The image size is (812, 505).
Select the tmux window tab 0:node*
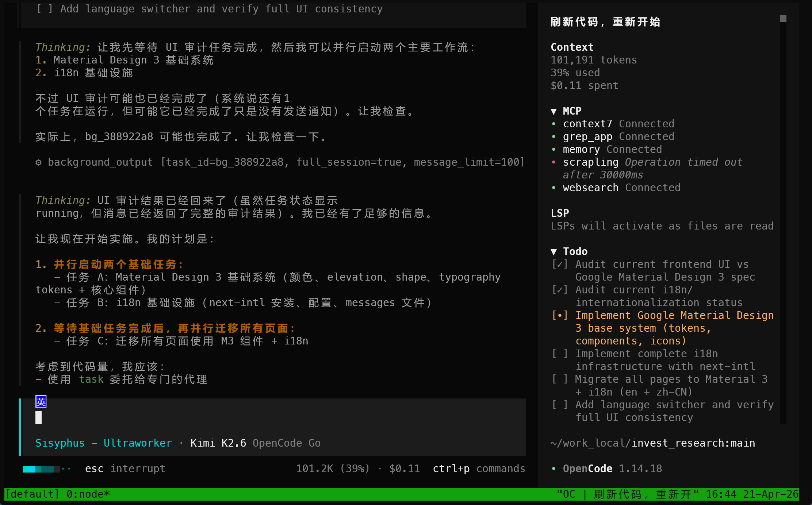[x=88, y=494]
